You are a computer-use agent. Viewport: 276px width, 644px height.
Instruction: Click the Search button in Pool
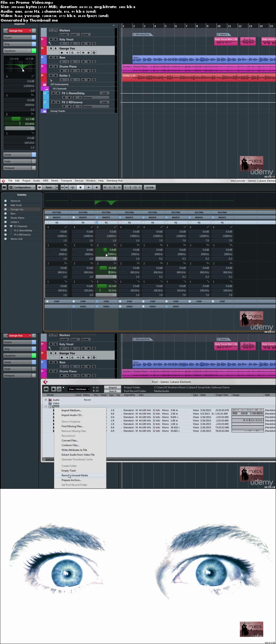tap(113, 391)
